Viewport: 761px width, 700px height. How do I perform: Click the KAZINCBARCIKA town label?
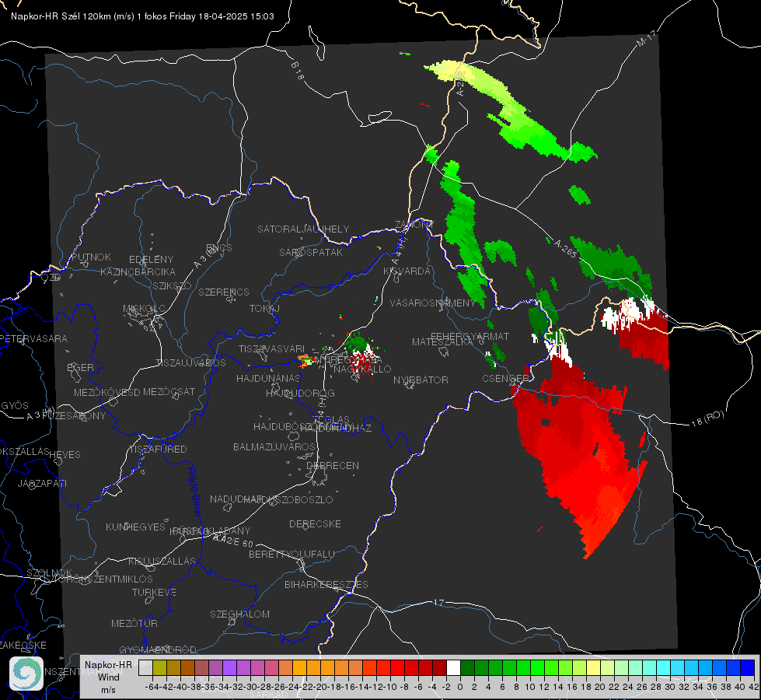pyautogui.click(x=138, y=272)
